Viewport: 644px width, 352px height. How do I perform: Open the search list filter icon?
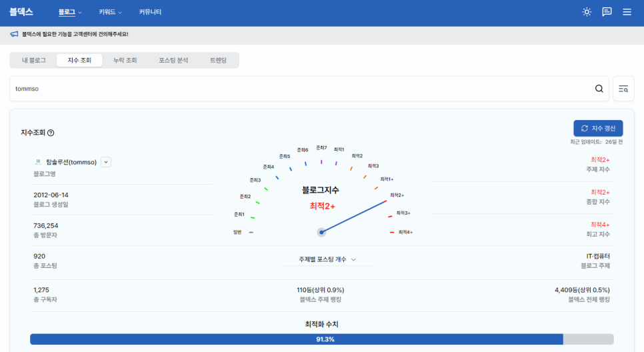tap(623, 89)
